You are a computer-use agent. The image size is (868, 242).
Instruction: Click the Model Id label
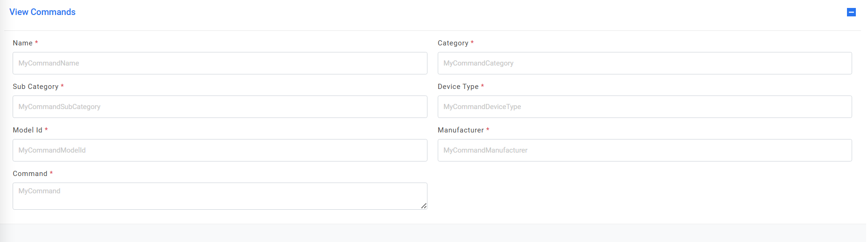(28, 130)
